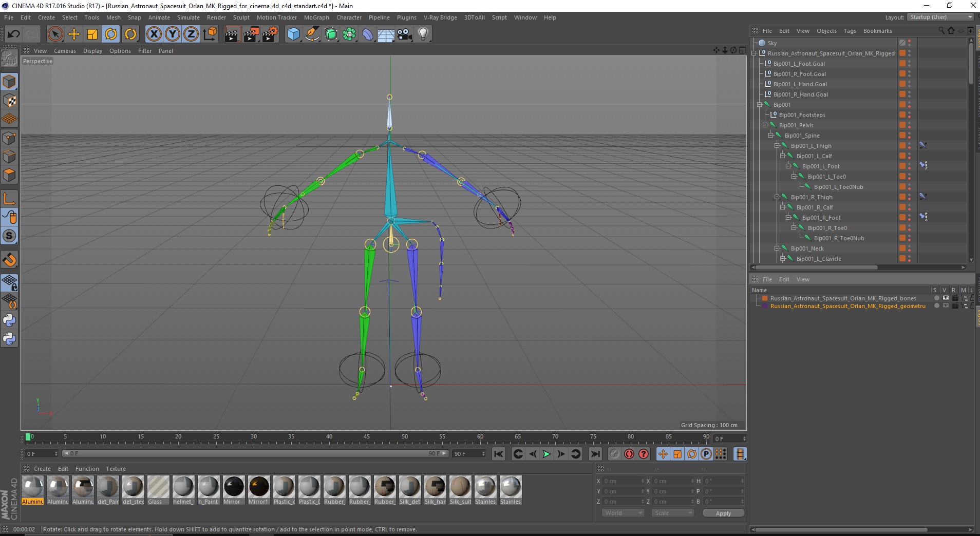This screenshot has height=536, width=980.
Task: Add a floor environment object
Action: 386,34
